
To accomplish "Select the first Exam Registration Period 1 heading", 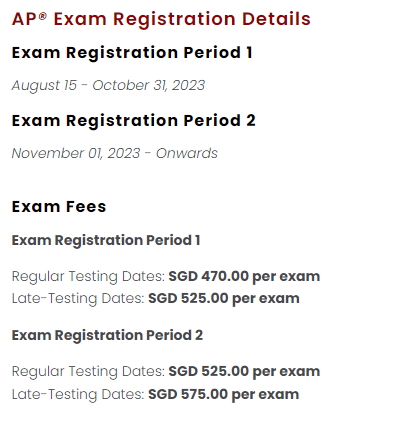I will click(x=132, y=53).
